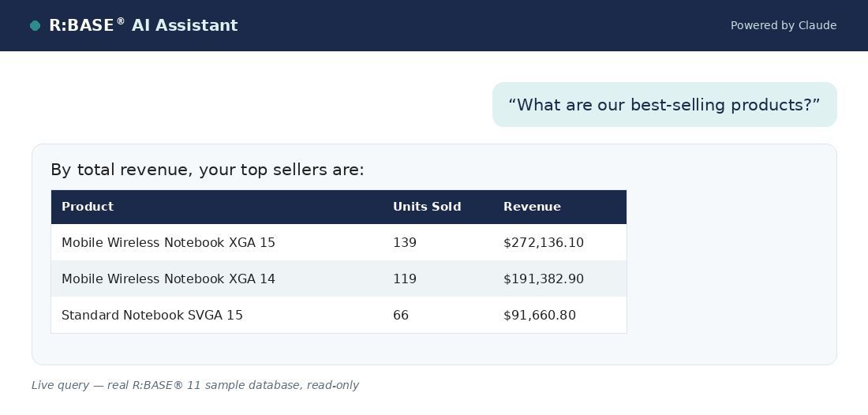The width and height of the screenshot is (868, 415).
Task: Click the Product column header
Action: pyautogui.click(x=88, y=207)
